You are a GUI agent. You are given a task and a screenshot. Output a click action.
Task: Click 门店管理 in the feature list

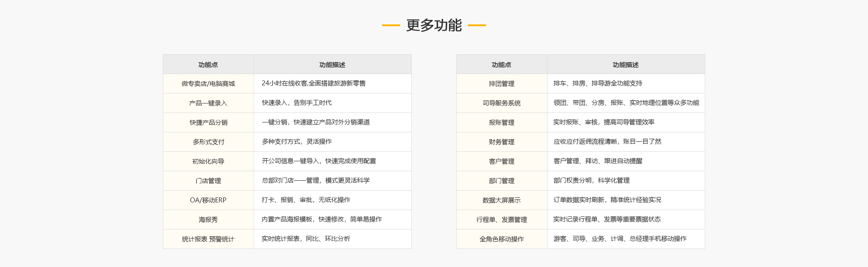point(208,181)
